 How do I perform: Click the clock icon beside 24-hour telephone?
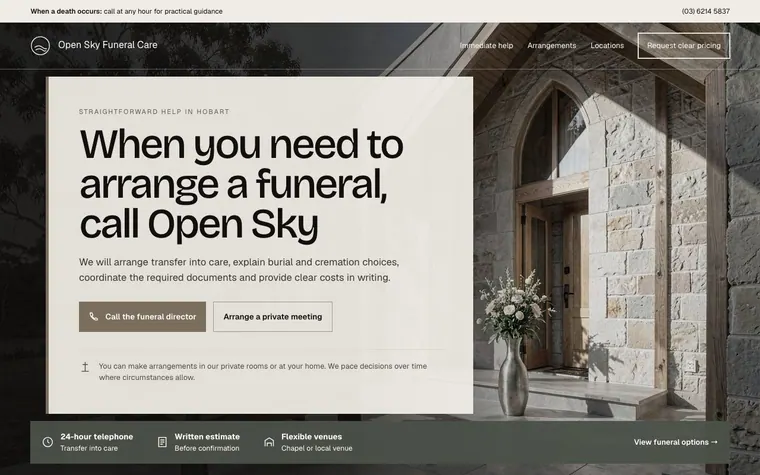(48, 442)
